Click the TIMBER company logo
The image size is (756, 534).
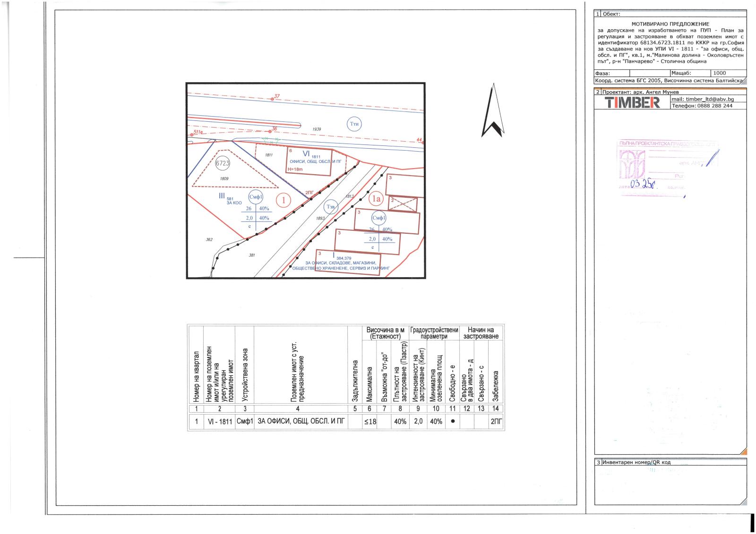[x=632, y=103]
